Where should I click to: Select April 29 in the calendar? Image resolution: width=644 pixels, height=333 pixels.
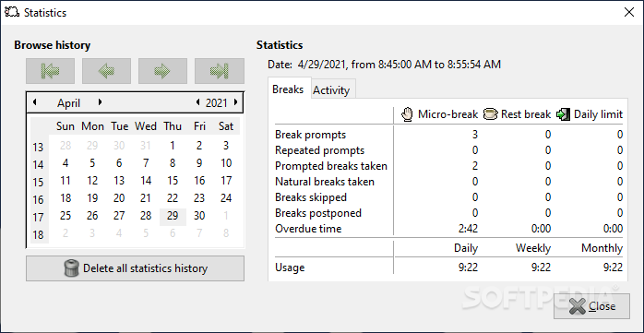(173, 216)
